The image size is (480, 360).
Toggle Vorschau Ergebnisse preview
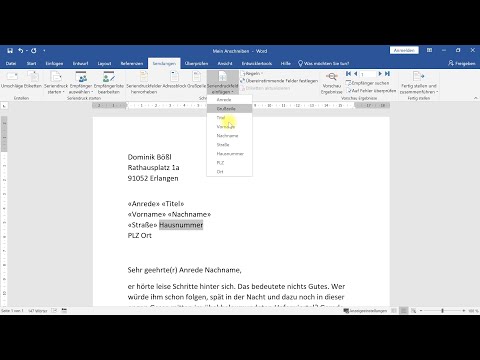point(331,83)
